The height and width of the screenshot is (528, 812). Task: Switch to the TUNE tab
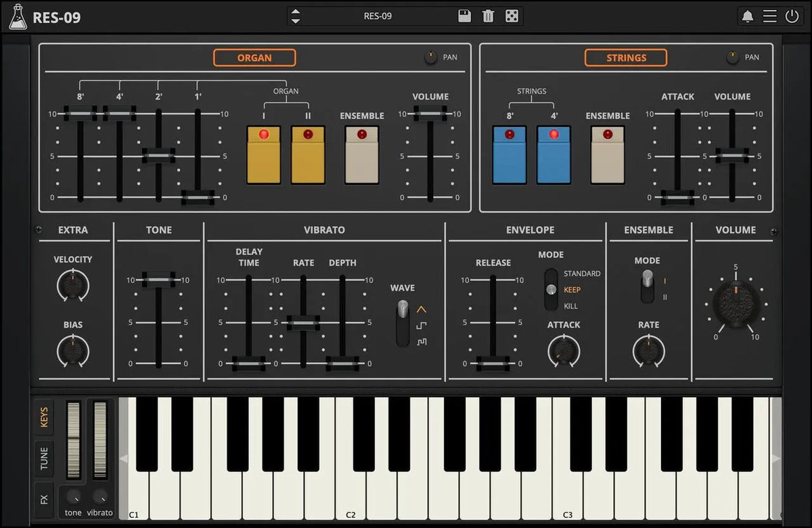pos(44,459)
